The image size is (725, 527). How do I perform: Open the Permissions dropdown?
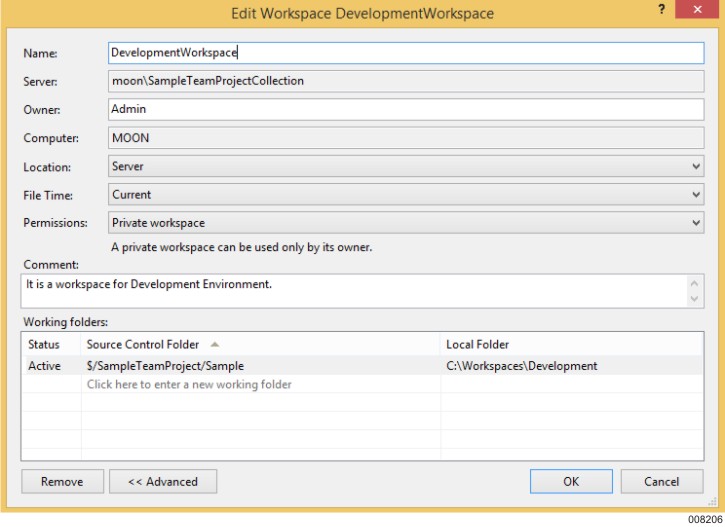tap(405, 223)
